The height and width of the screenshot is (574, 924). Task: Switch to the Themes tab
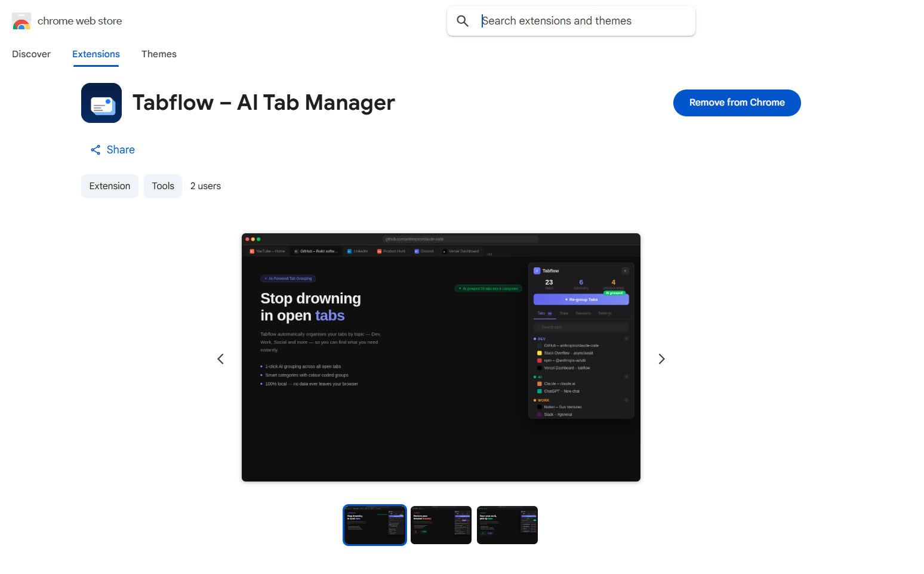(x=159, y=54)
